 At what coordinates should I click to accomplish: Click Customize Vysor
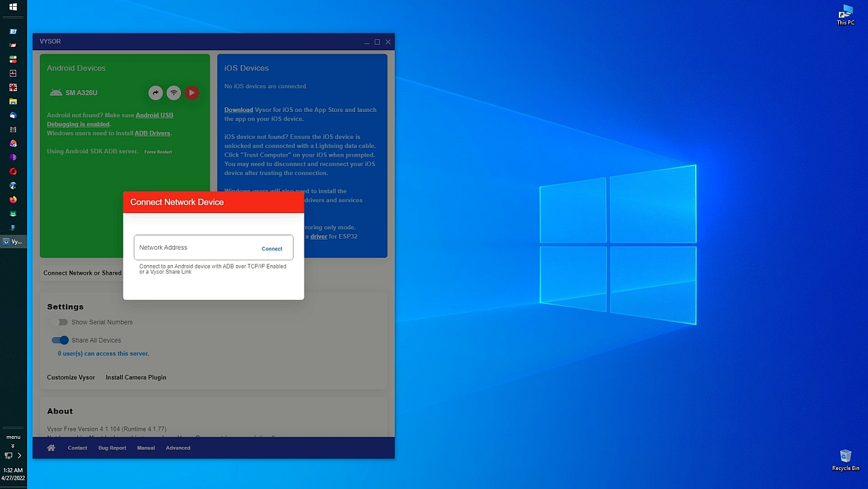(x=71, y=378)
